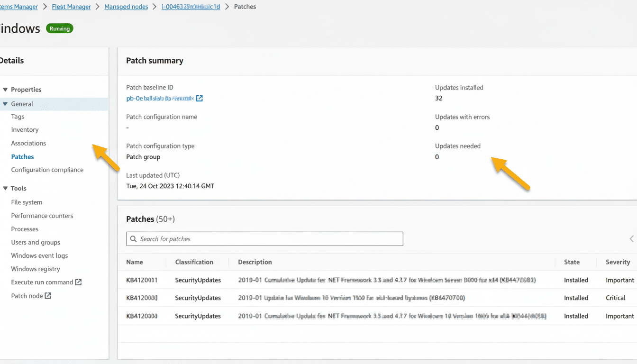The image size is (637, 364).
Task: Click the magnifier icon in the patches search box
Action: [x=134, y=238]
